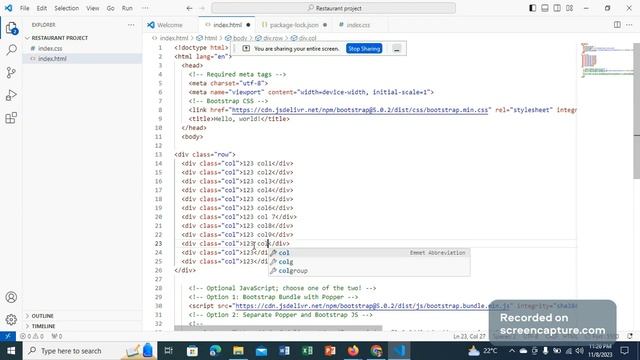The height and width of the screenshot is (360, 640).
Task: Click the div.col breadcrumb item
Action: click(x=307, y=38)
